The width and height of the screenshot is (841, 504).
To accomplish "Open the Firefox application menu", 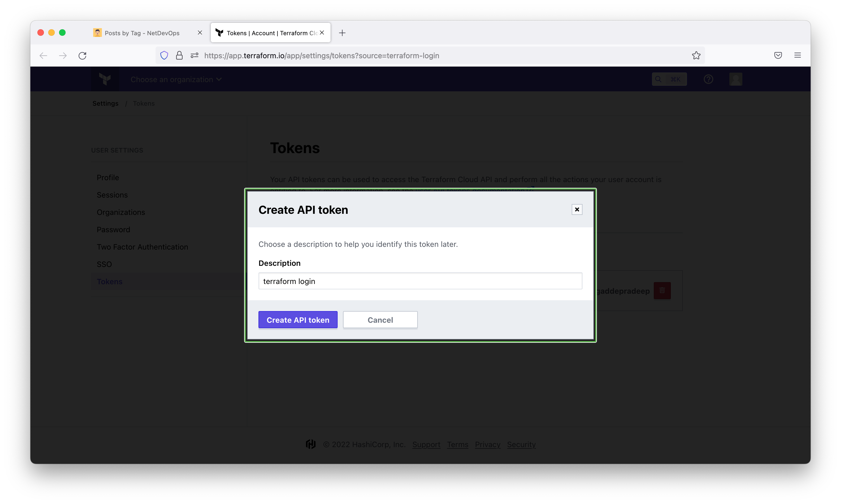I will click(x=798, y=55).
